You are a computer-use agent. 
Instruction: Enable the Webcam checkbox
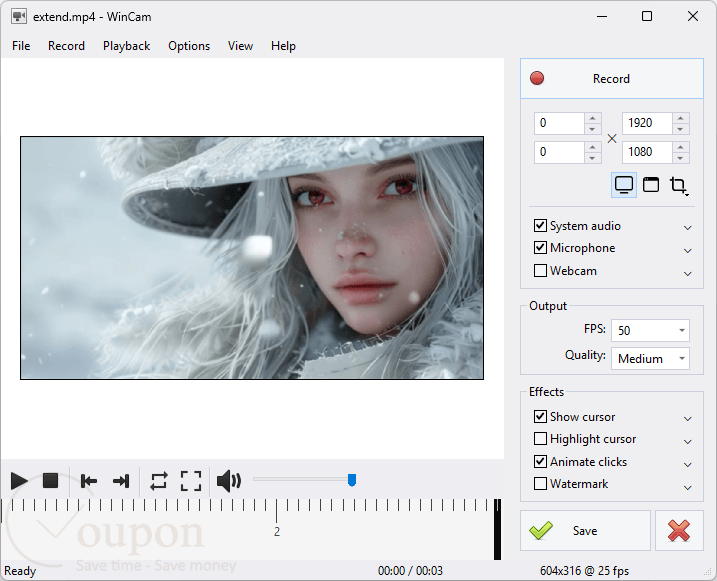point(540,271)
